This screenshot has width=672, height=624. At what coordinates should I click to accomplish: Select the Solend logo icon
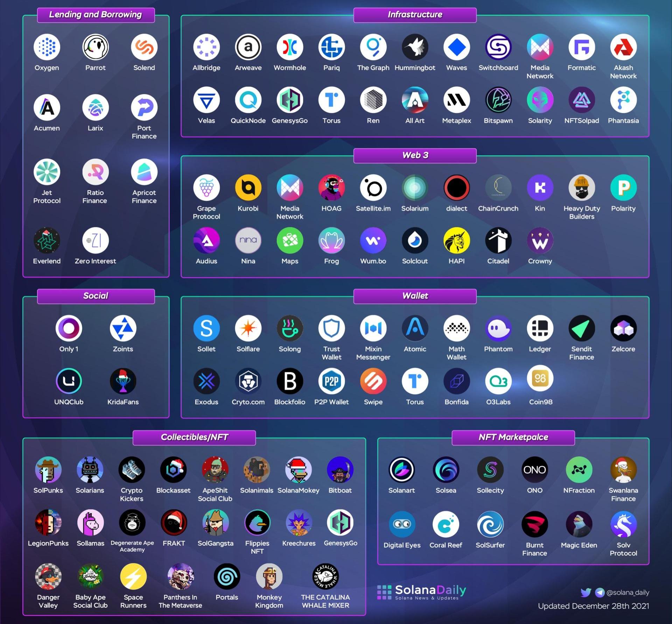(x=144, y=47)
